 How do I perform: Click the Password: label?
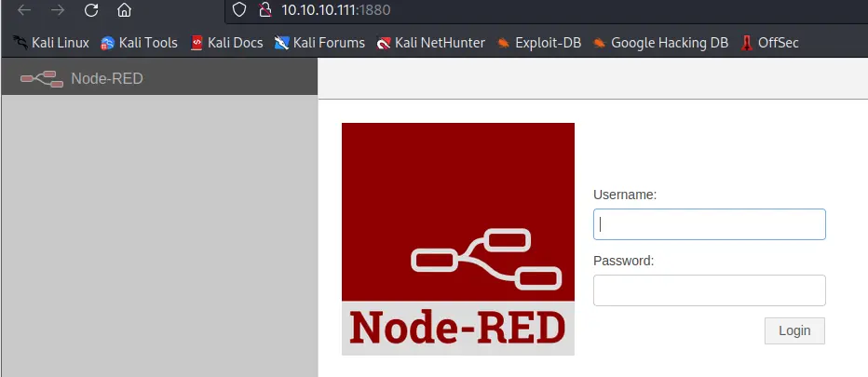point(623,261)
